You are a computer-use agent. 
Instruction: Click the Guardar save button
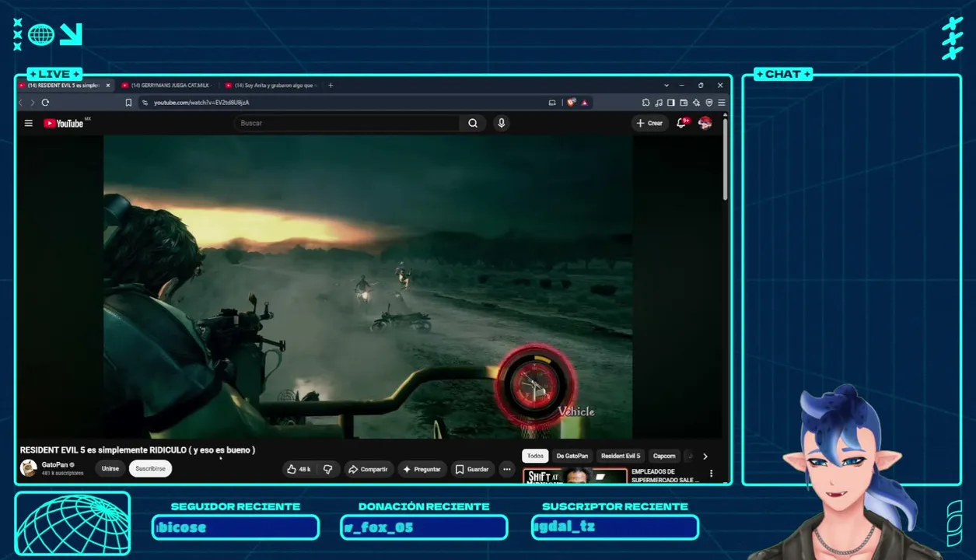click(473, 469)
